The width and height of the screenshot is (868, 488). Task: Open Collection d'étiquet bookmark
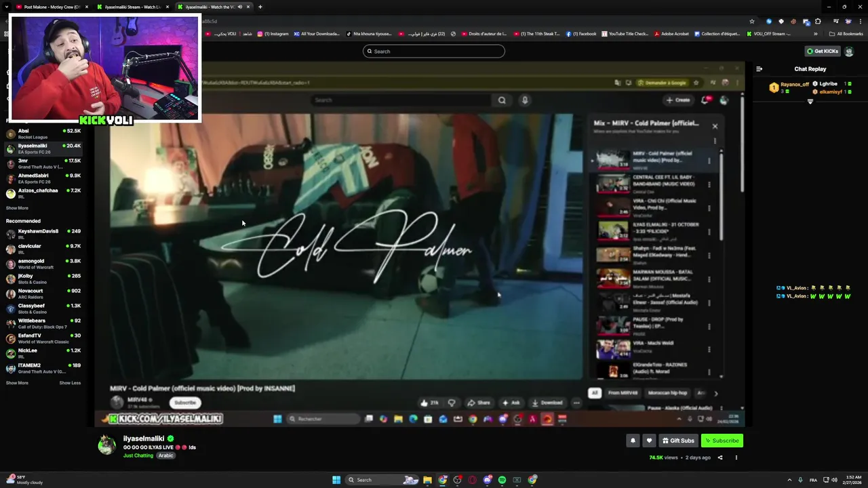point(717,34)
